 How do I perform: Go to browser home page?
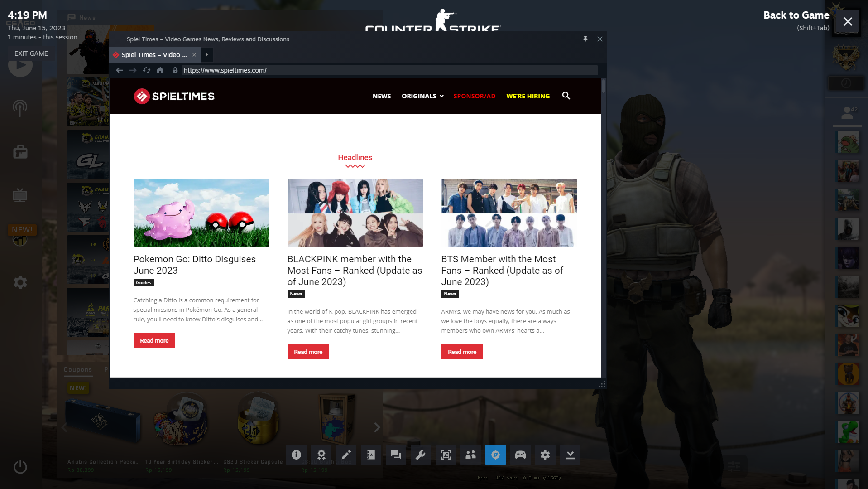pyautogui.click(x=160, y=70)
